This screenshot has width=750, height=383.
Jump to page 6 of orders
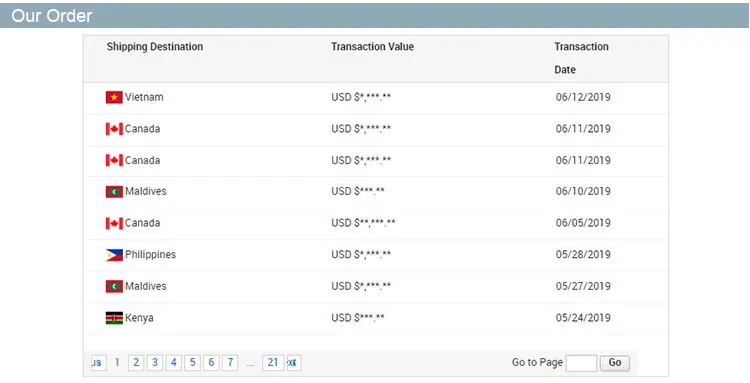coord(211,362)
